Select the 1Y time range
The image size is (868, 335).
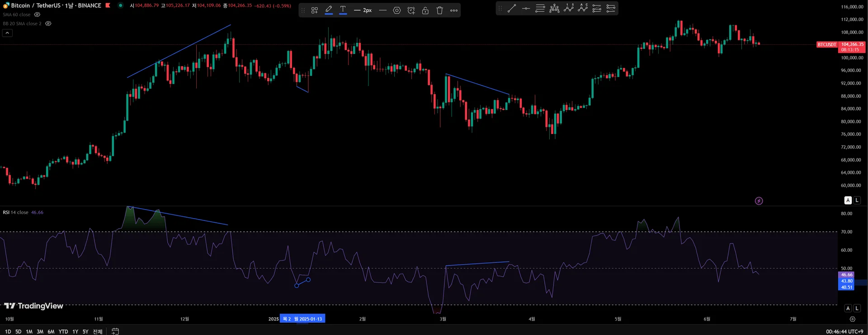click(75, 332)
